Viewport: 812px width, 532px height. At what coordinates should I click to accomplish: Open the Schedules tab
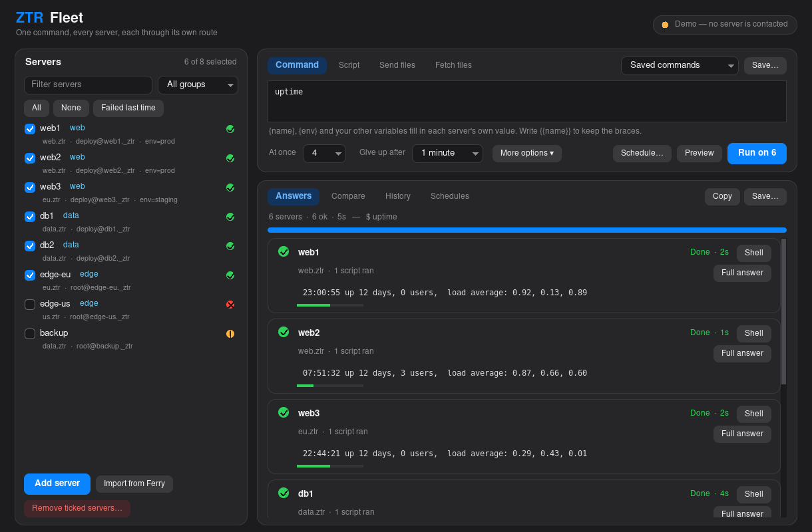(450, 196)
